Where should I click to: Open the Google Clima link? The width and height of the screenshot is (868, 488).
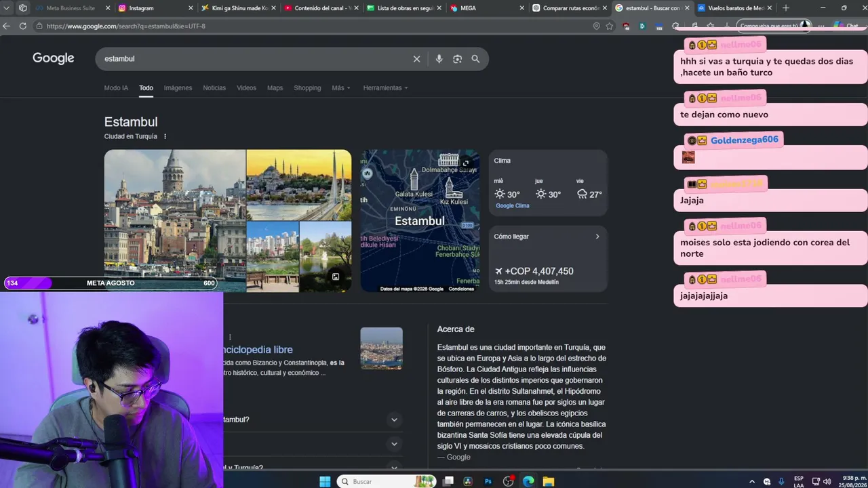point(512,206)
